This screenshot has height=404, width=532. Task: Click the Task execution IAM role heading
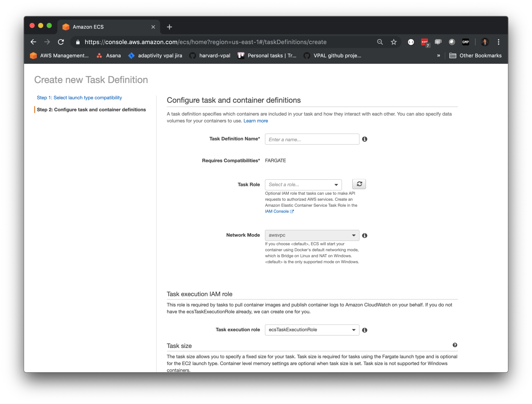click(x=200, y=294)
